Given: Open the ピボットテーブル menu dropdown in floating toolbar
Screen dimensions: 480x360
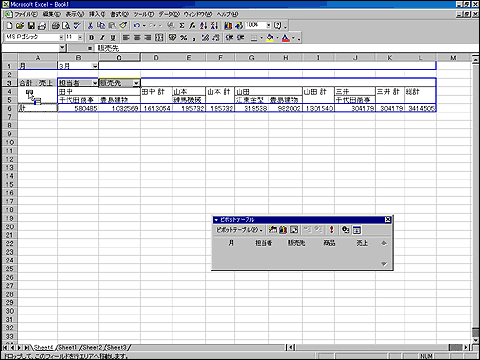Looking at the screenshot, I should click(x=239, y=230).
